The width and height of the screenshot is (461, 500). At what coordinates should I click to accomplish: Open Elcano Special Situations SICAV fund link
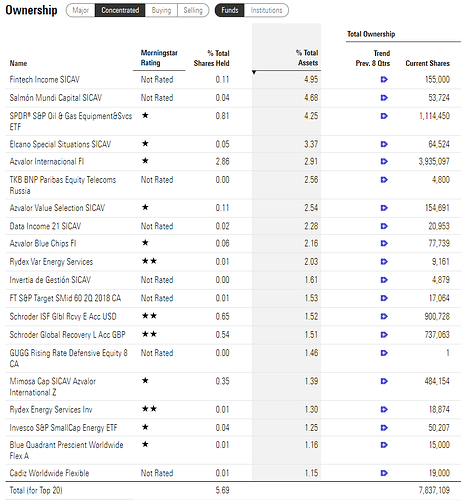point(60,144)
